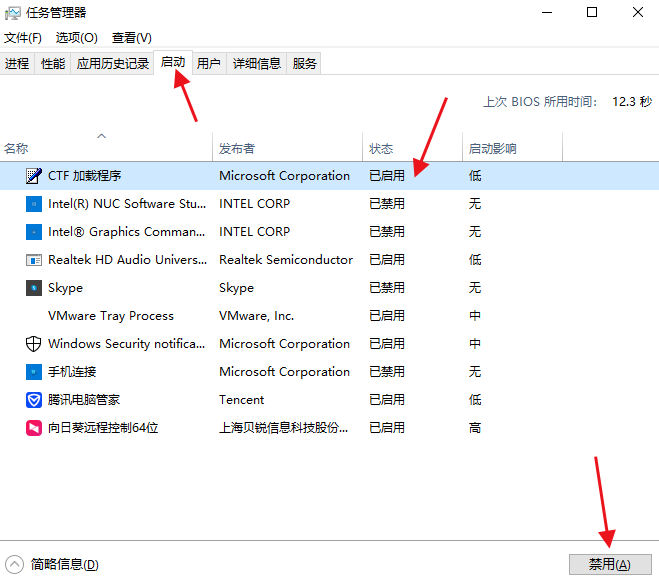Viewport: 659px width, 583px height.
Task: Click the 上海贝锐信息科技股份... publisher cell
Action: tap(284, 428)
